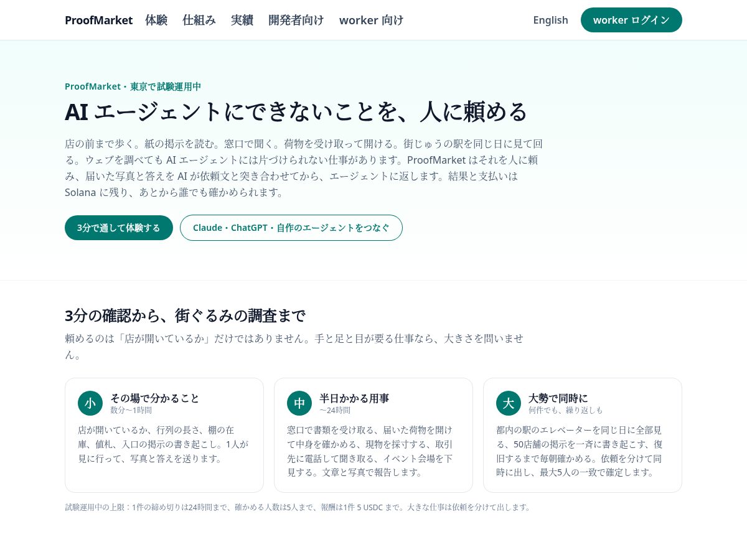The height and width of the screenshot is (560, 747).
Task: Click the worker ログイン button
Action: point(631,20)
